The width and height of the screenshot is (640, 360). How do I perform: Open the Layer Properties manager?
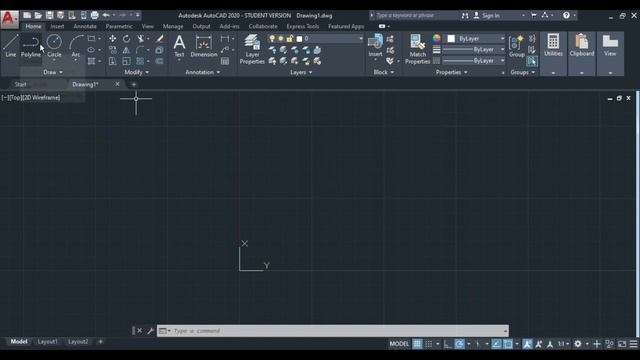252,49
